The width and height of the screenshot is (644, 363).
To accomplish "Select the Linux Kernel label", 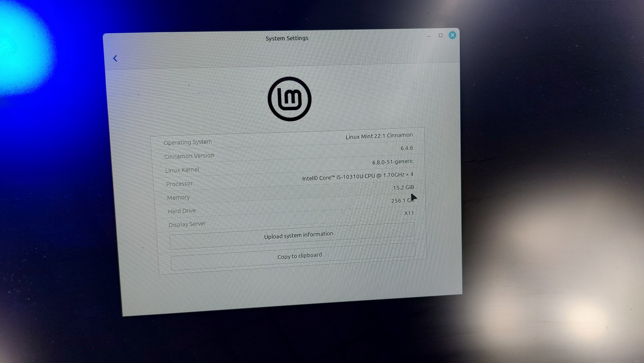I will [182, 170].
